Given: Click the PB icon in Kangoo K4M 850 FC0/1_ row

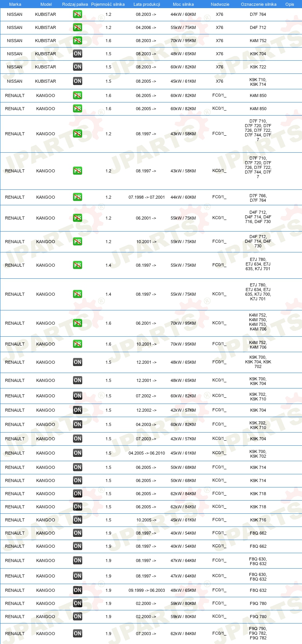Looking at the screenshot, I should point(77,95).
